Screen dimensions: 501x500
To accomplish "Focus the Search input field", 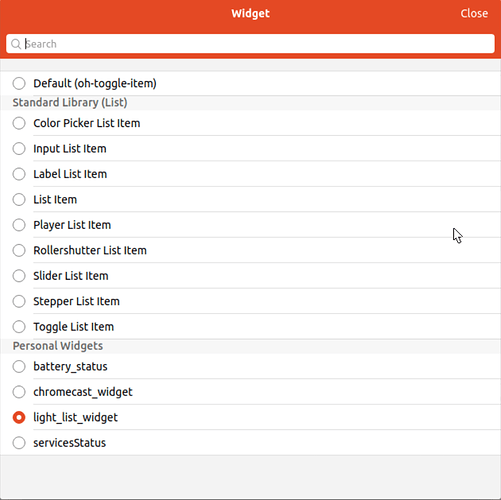I will [x=250, y=44].
